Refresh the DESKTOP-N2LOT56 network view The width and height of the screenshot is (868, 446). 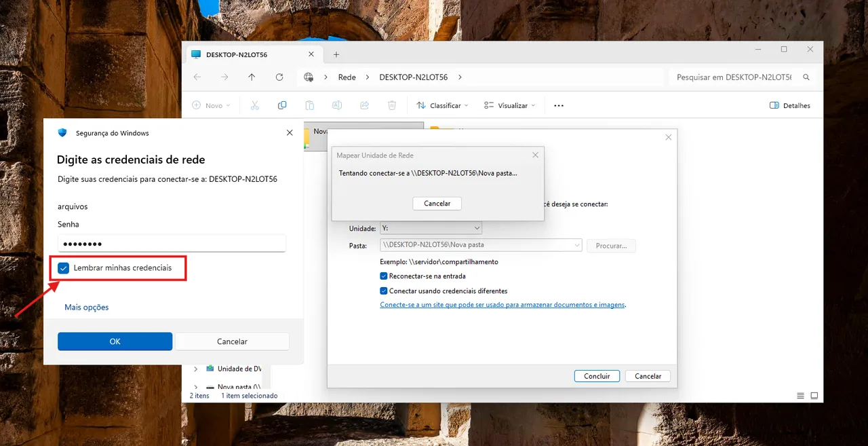279,77
